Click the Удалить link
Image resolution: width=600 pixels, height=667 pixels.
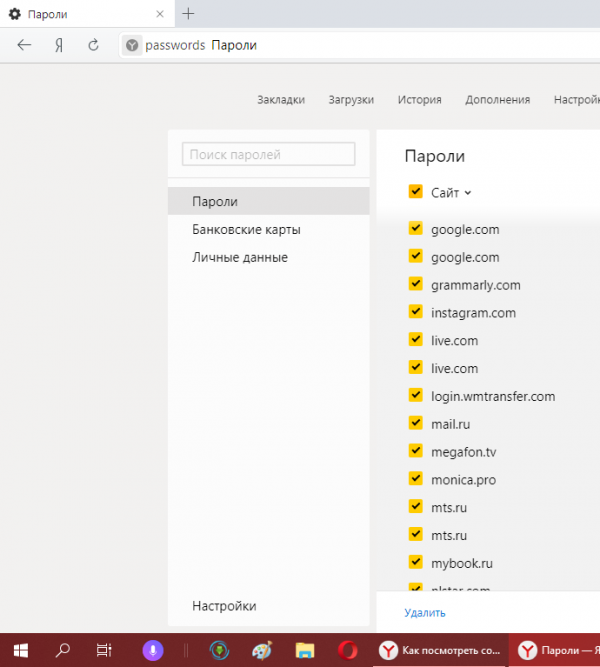(x=425, y=613)
